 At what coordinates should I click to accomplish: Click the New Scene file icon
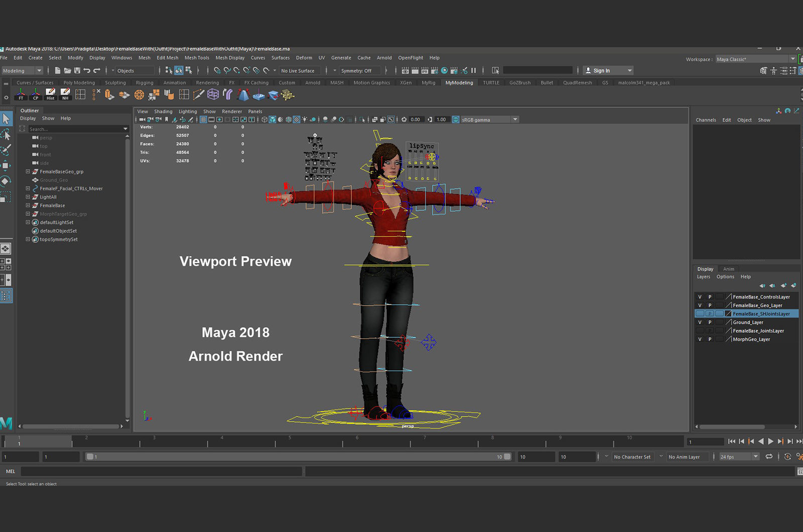[58, 70]
